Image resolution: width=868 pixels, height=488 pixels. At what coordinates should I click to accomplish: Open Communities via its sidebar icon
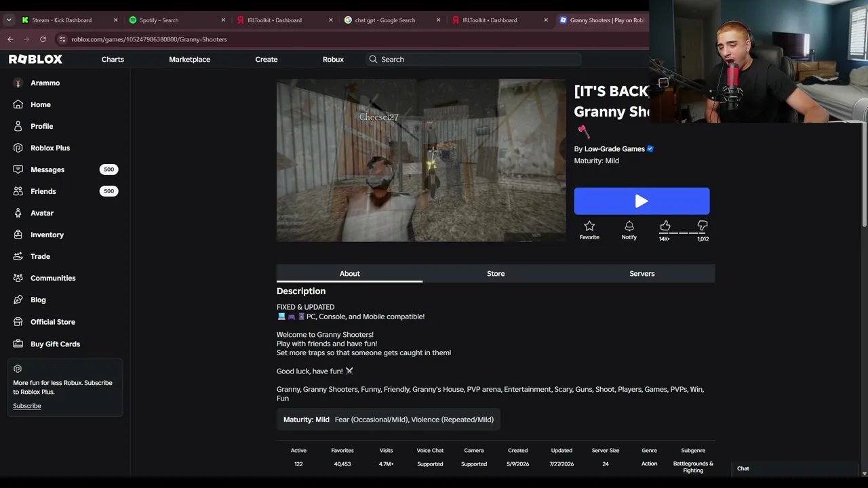click(18, 278)
